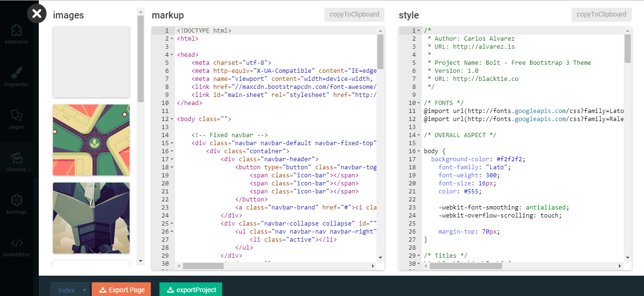Collapse the ul fold on markup line 26

(x=172, y=232)
